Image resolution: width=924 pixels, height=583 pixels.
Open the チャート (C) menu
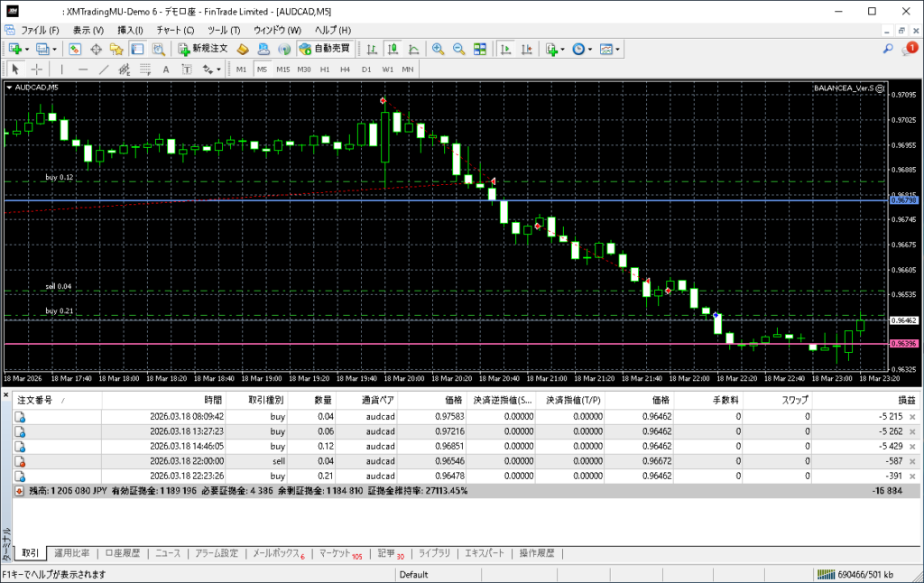tap(175, 30)
